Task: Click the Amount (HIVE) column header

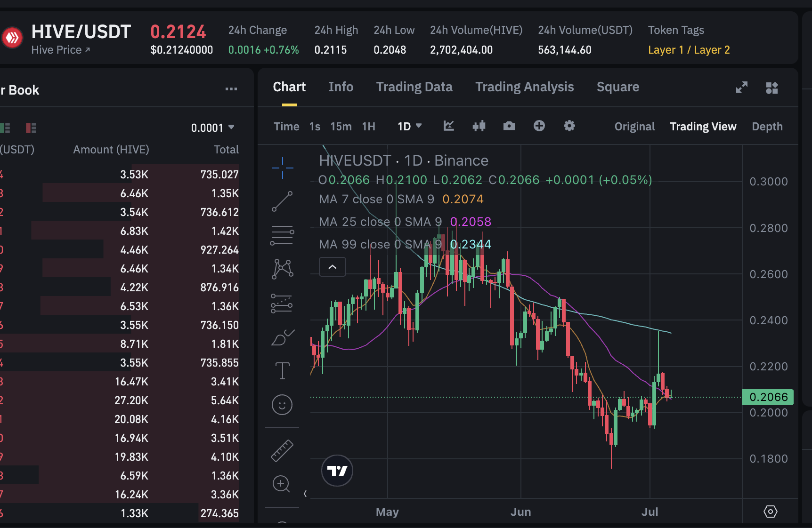Action: point(111,150)
